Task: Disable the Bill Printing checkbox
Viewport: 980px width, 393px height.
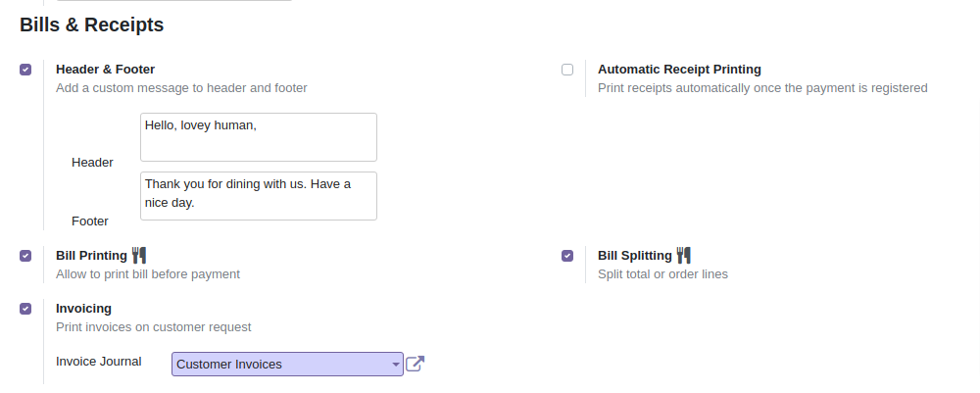Action: click(x=25, y=256)
